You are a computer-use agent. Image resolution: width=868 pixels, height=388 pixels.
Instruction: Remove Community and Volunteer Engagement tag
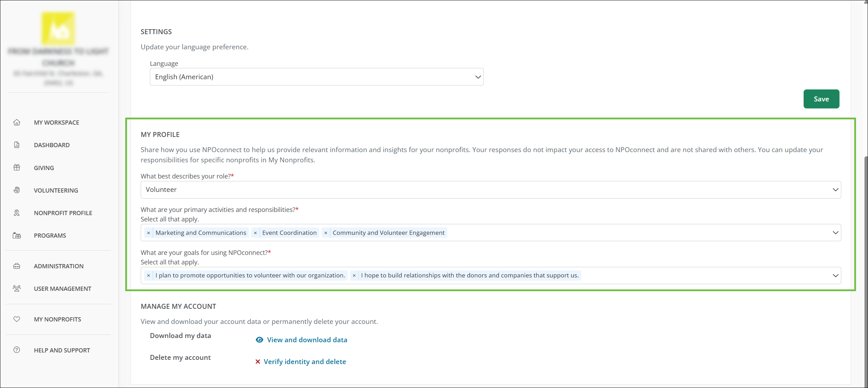(x=326, y=233)
